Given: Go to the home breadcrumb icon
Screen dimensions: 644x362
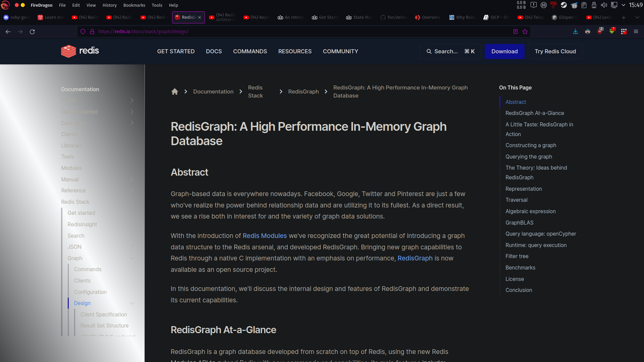Looking at the screenshot, I should click(x=175, y=92).
